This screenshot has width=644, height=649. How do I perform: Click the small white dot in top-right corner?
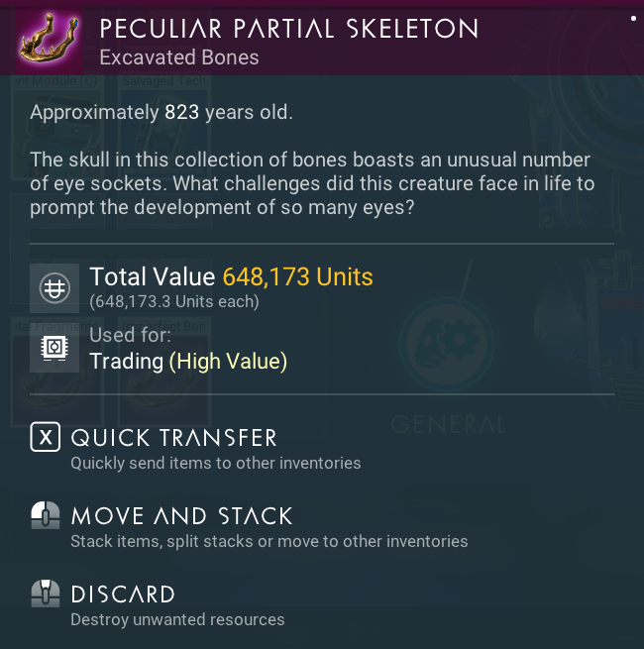tap(632, 18)
